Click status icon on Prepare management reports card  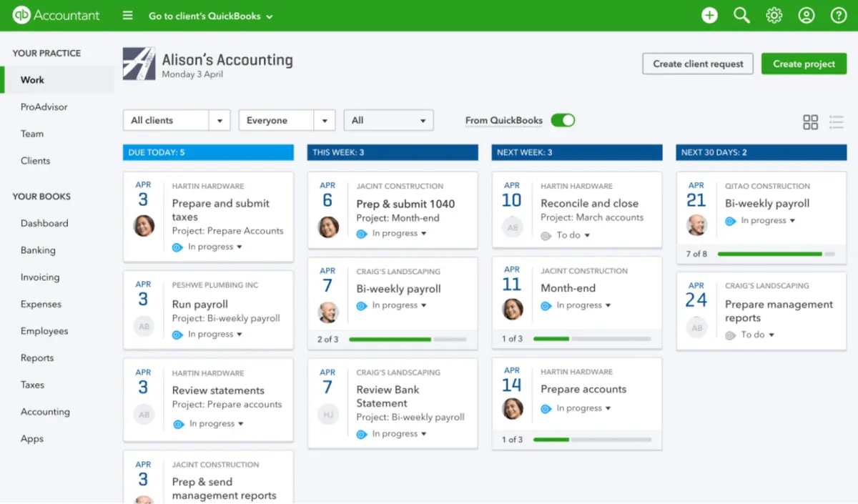click(x=731, y=335)
